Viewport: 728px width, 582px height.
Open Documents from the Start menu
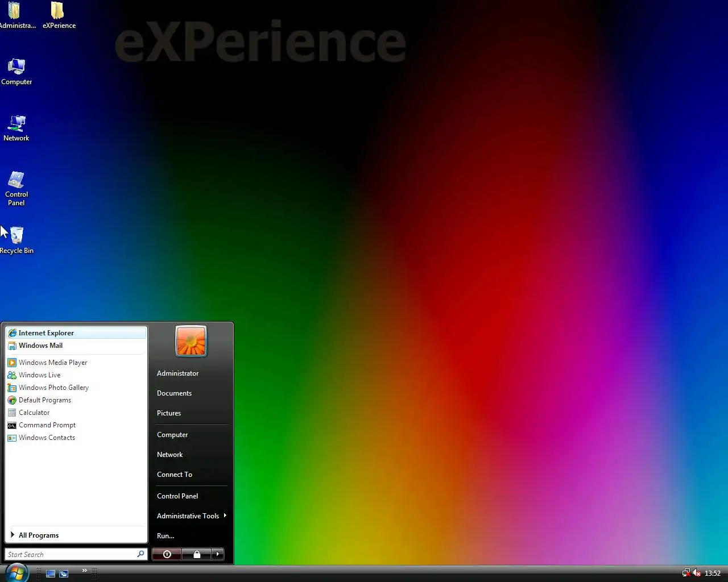coord(191,393)
